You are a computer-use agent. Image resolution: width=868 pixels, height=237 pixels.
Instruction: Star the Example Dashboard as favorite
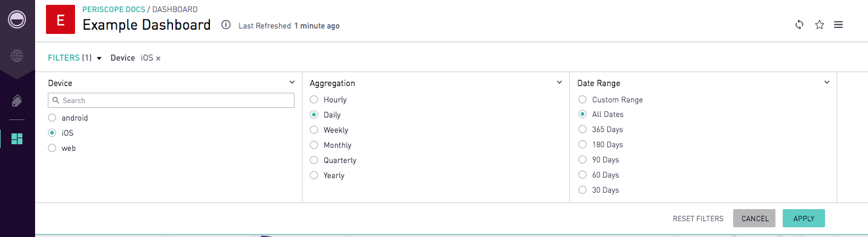pos(820,25)
